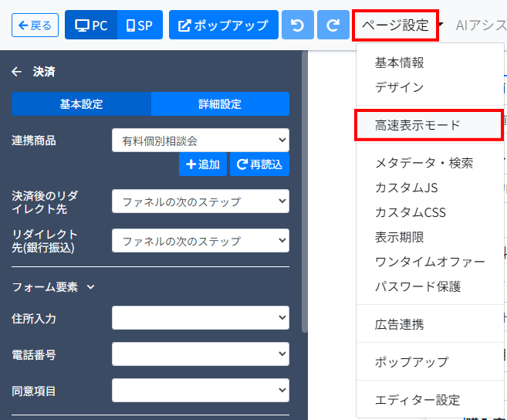
Task: Select カスタムCSS menu item
Action: (x=410, y=212)
